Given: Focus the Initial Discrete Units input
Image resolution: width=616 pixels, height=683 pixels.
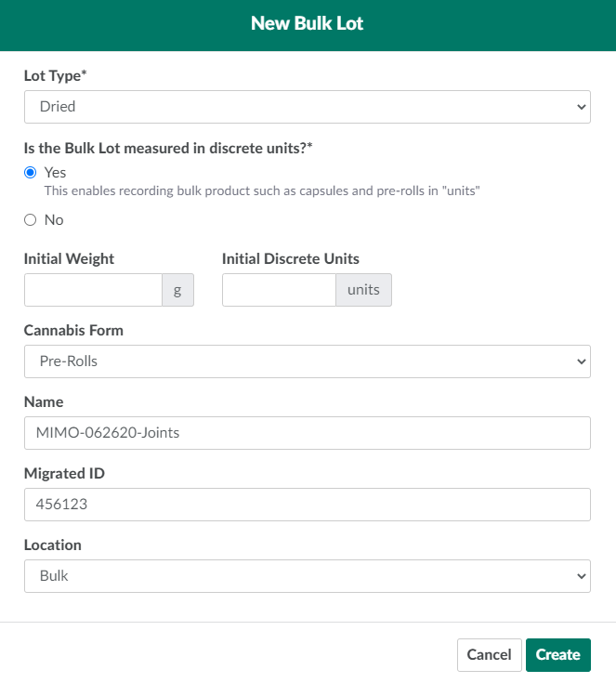Looking at the screenshot, I should tap(279, 290).
